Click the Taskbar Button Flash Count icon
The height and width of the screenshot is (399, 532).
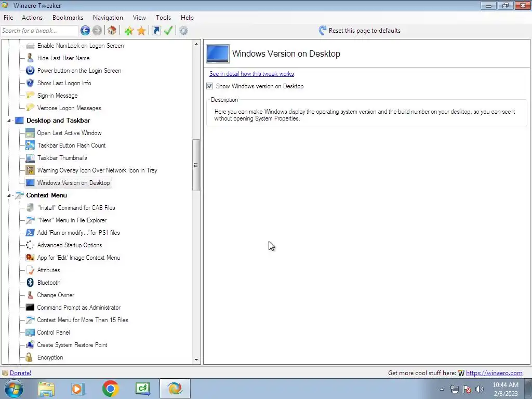tap(30, 145)
